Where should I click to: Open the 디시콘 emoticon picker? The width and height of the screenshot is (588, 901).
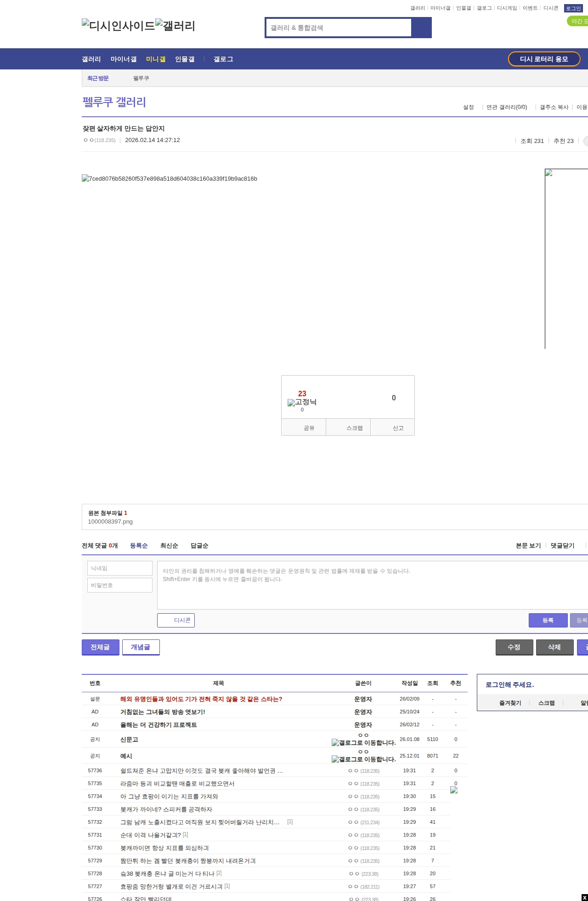[176, 620]
